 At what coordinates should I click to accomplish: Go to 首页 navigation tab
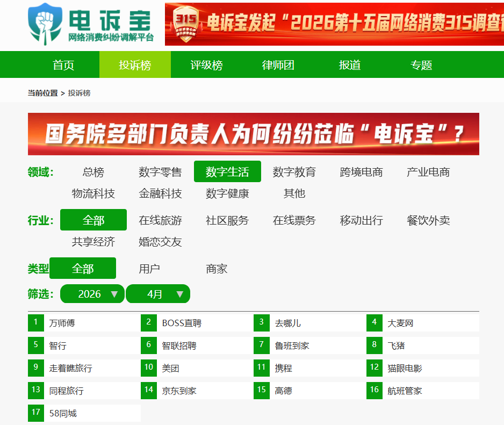point(63,64)
